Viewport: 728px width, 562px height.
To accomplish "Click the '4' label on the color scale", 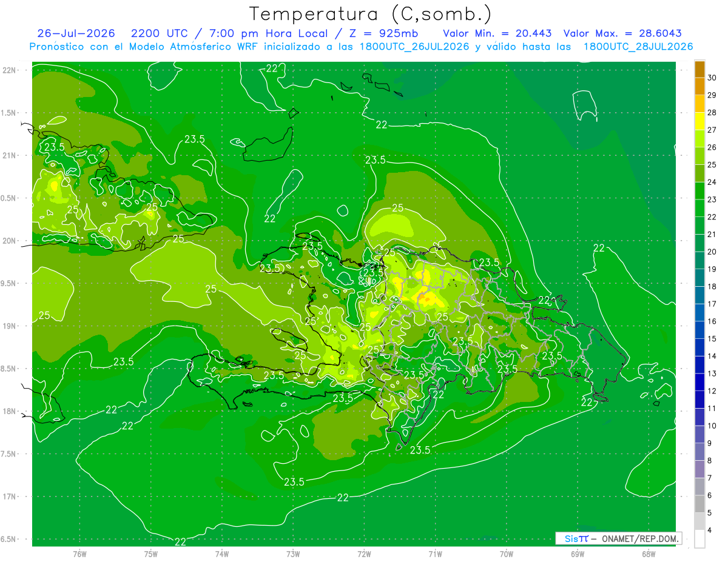I will [710, 530].
